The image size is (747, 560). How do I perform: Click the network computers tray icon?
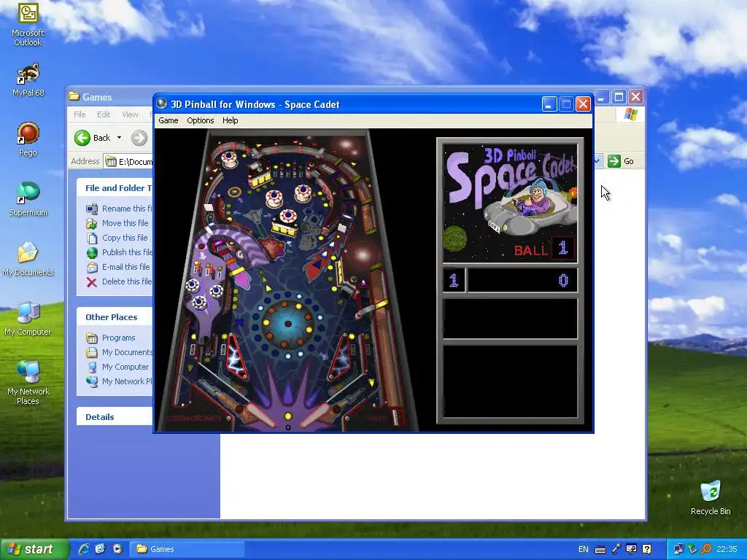point(678,549)
